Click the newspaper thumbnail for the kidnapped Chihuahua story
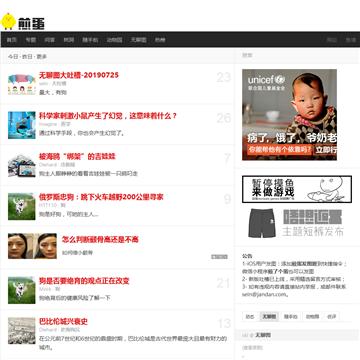The width and height of the screenshot is (360, 360). 22,166
